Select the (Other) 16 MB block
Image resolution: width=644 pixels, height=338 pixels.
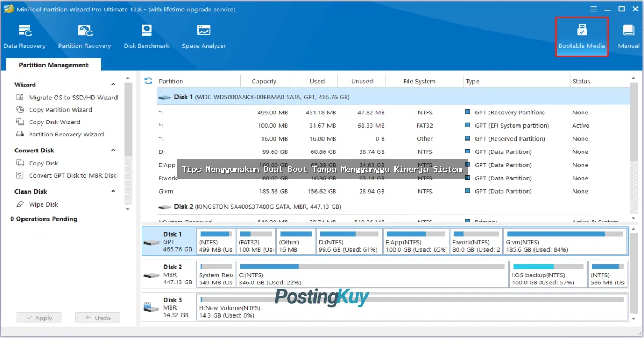click(x=296, y=241)
